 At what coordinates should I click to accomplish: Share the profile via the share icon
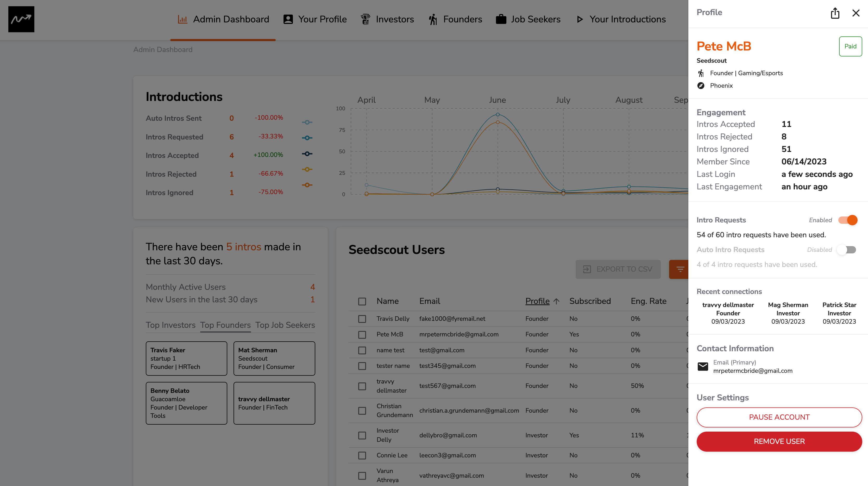[x=835, y=13]
